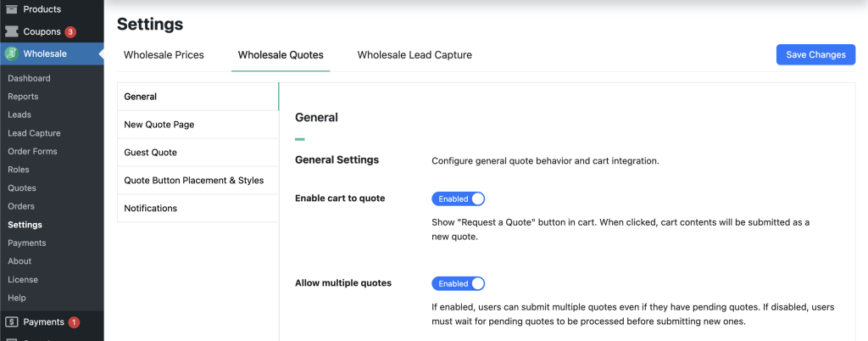Open the Dashboard submenu link
The width and height of the screenshot is (868, 341).
29,78
